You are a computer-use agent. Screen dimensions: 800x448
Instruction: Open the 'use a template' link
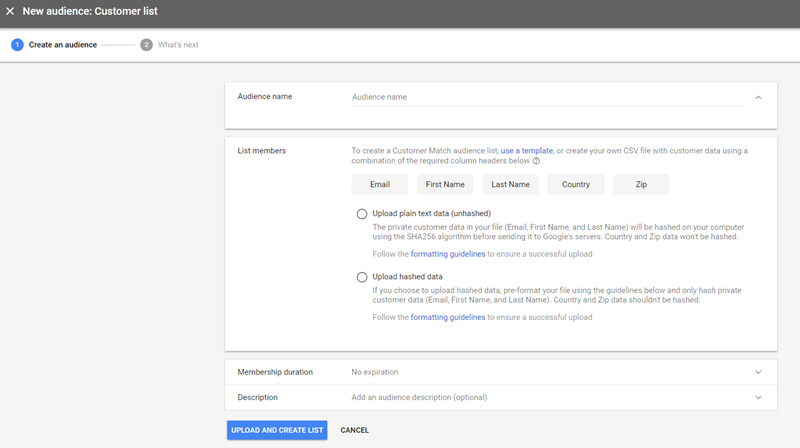(527, 150)
